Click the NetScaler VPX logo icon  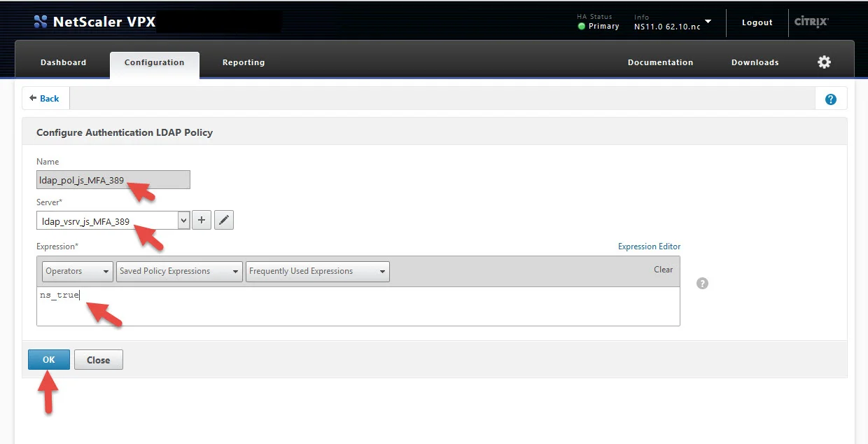click(41, 22)
